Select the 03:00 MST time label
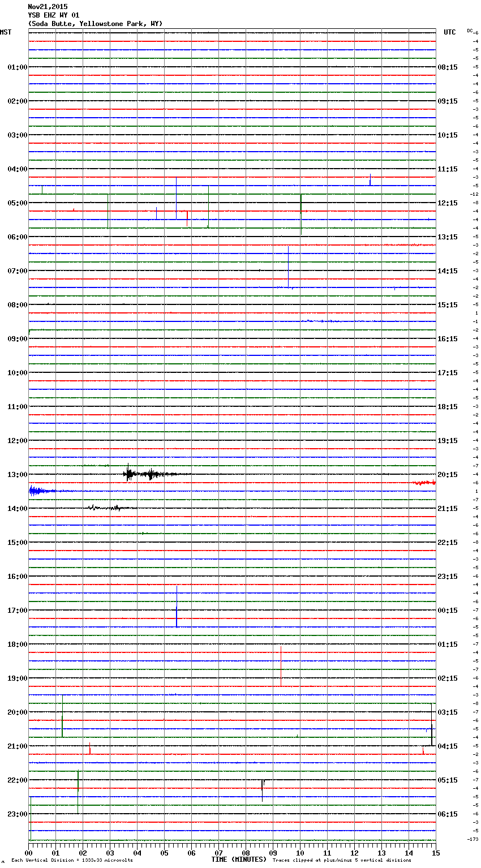Screen dimensions: 481x868 click(x=18, y=135)
